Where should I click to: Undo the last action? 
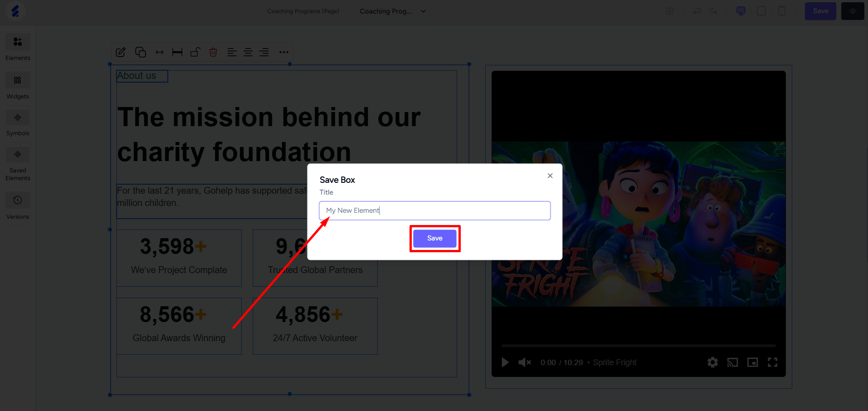[697, 11]
